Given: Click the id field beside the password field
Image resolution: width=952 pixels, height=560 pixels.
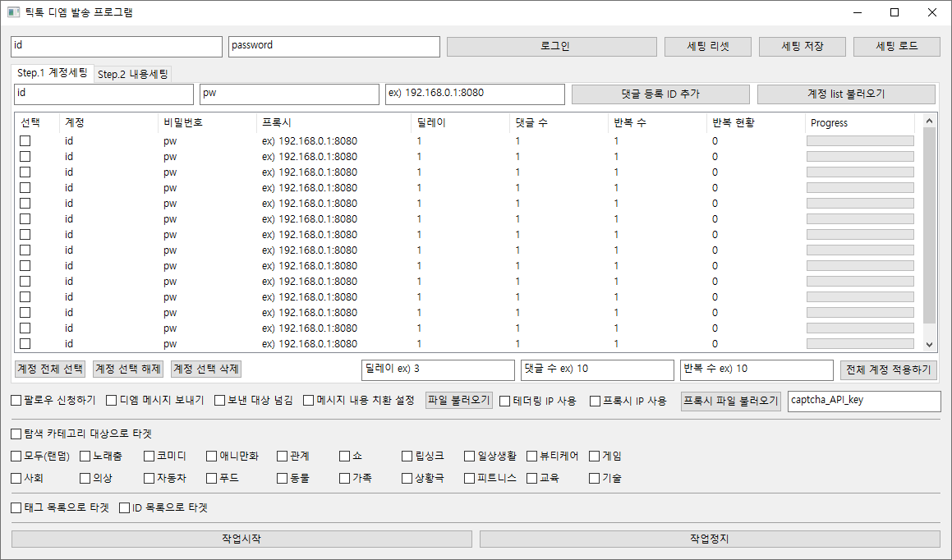Looking at the screenshot, I should [x=117, y=47].
